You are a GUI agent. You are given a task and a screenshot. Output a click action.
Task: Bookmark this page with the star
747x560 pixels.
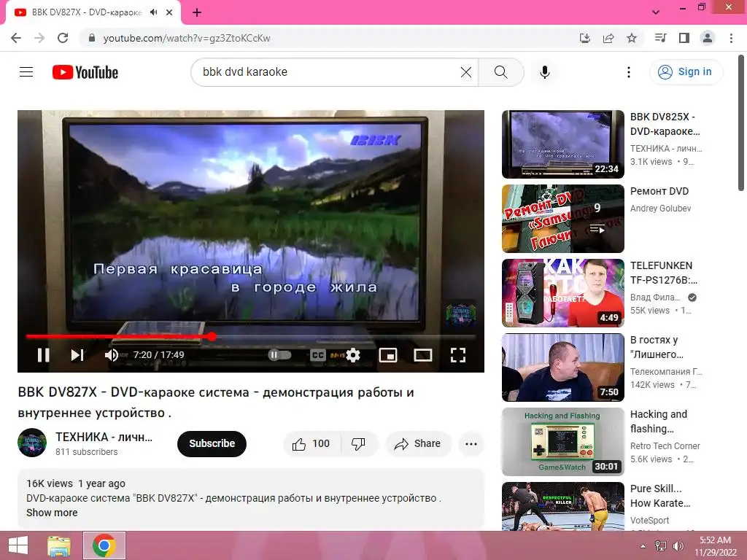(632, 38)
